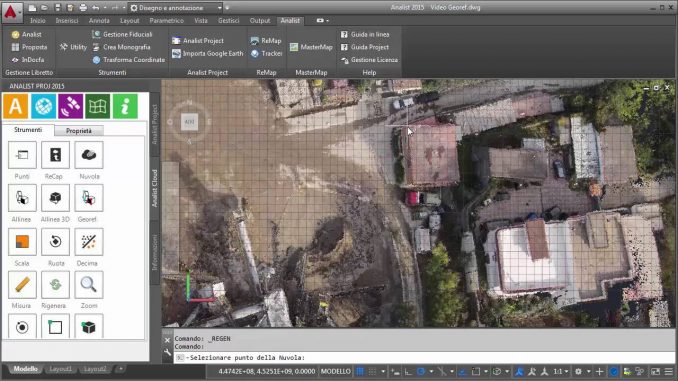Open the green map panel icon
678x381 pixels.
click(98, 106)
